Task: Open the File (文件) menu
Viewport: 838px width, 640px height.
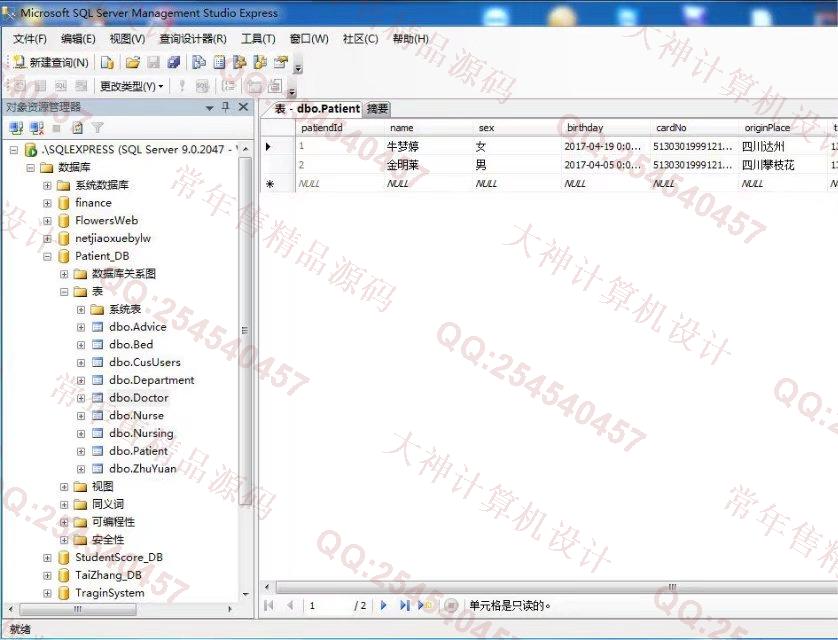Action: tap(30, 39)
